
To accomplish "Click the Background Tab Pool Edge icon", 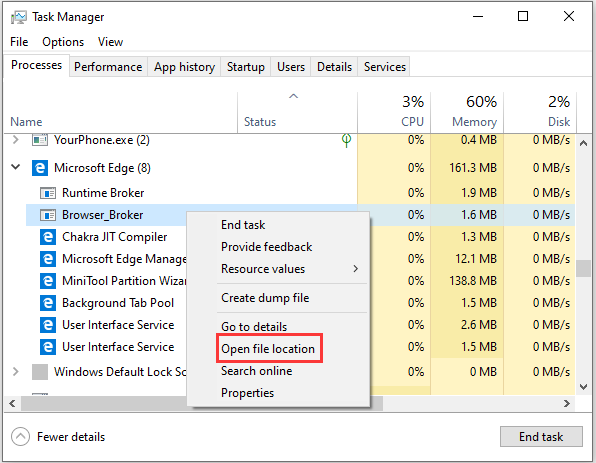I will pos(48,303).
